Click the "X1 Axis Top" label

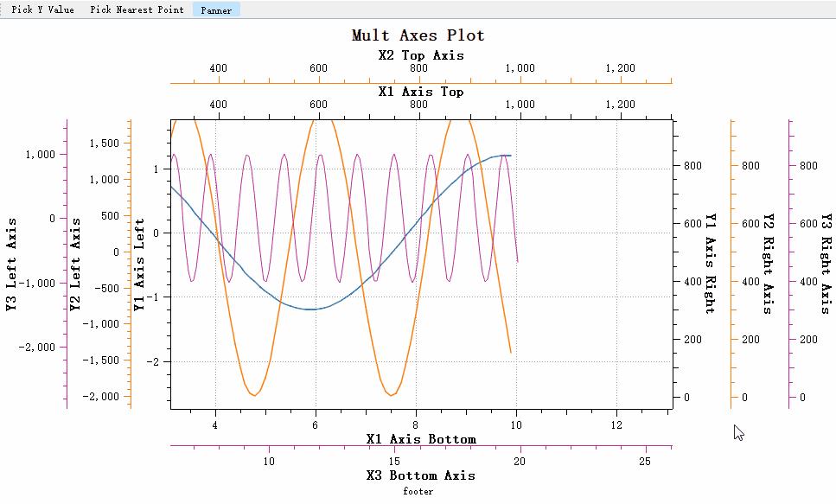pos(421,91)
